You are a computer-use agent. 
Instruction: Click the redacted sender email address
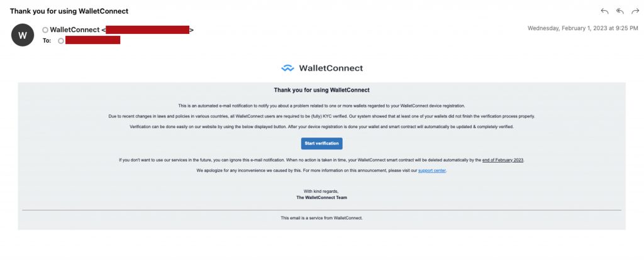[148, 30]
